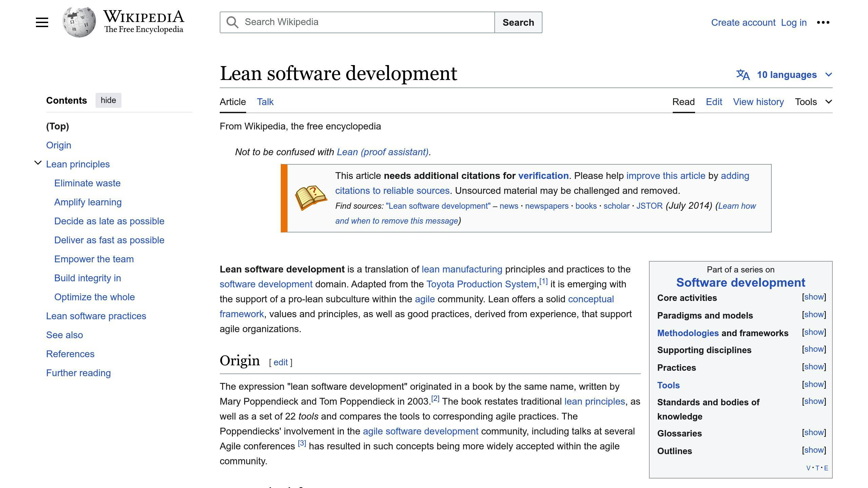Switch to the Talk tab
The width and height of the screenshot is (868, 488).
[x=265, y=102]
